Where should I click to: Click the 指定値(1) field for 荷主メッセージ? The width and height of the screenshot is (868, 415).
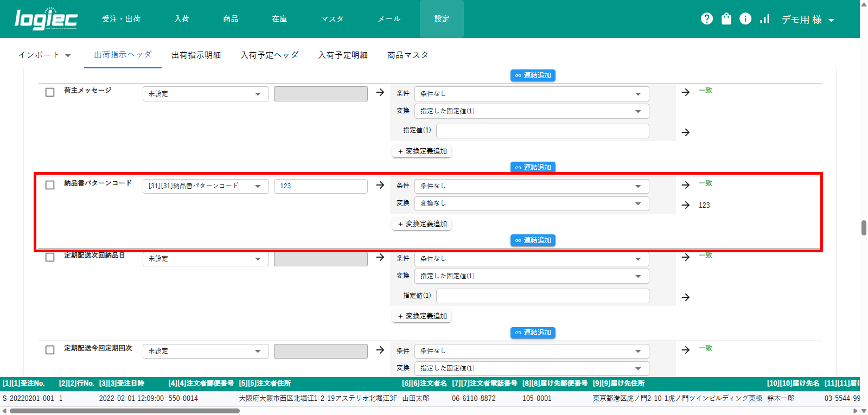(542, 131)
